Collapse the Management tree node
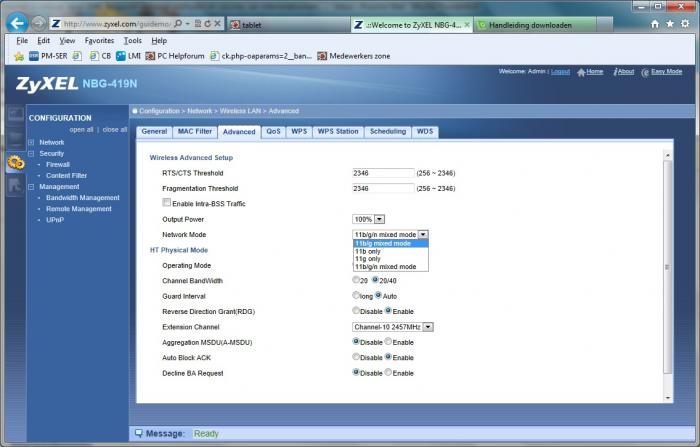Viewport: 700px width, 447px height. pyautogui.click(x=31, y=187)
